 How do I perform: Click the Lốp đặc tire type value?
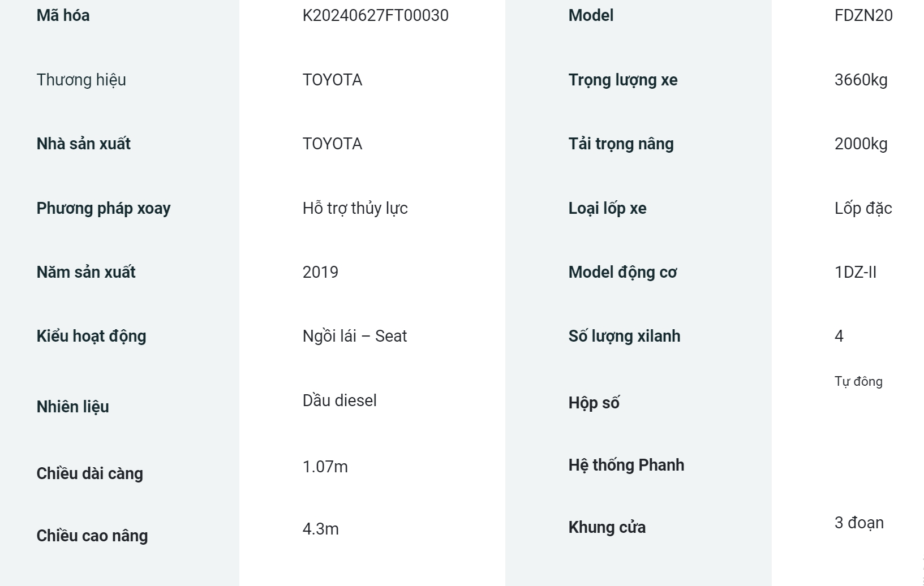863,209
